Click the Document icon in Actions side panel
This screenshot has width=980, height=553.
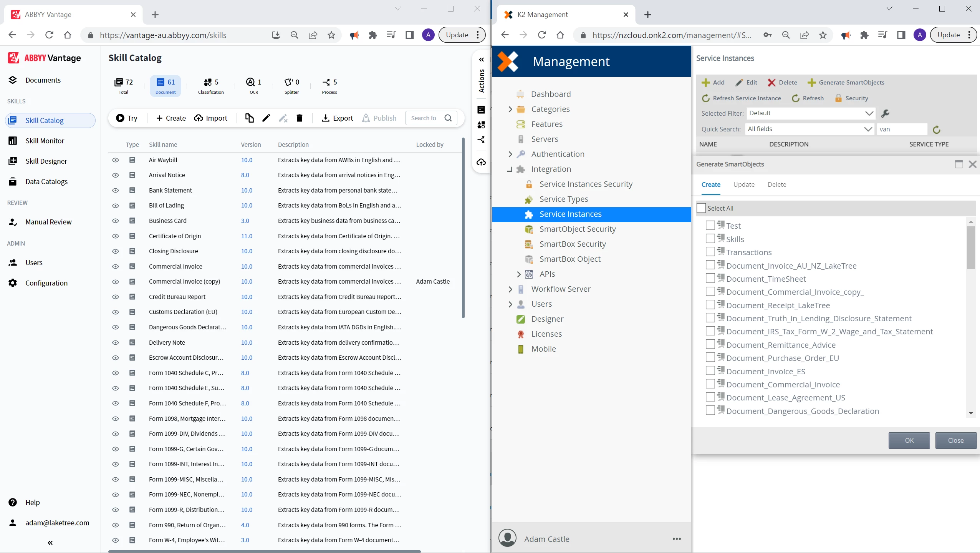point(481,110)
